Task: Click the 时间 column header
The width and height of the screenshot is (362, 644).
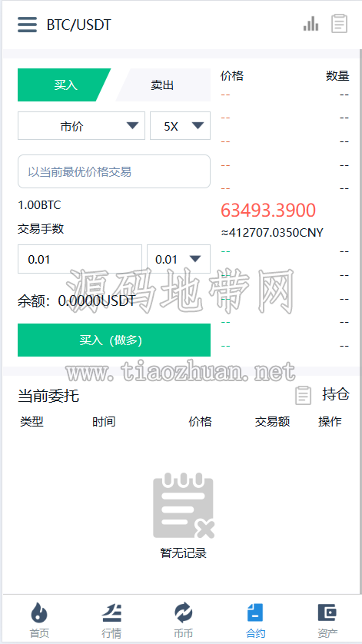Action: click(104, 421)
